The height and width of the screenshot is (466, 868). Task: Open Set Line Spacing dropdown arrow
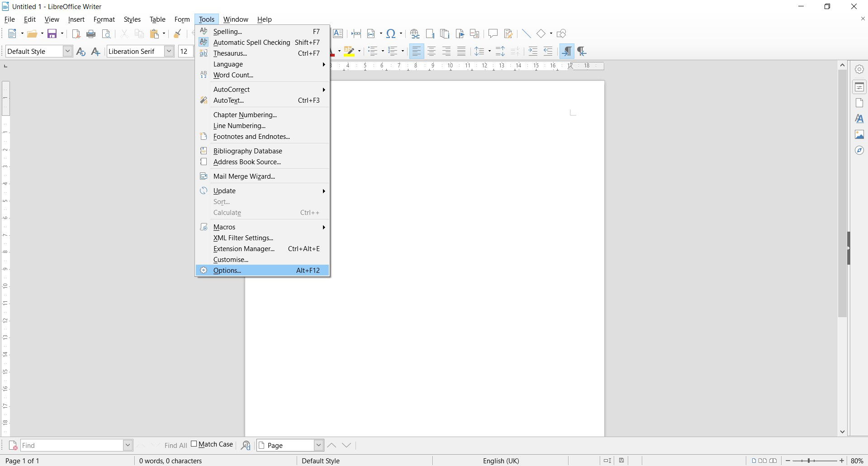490,52
